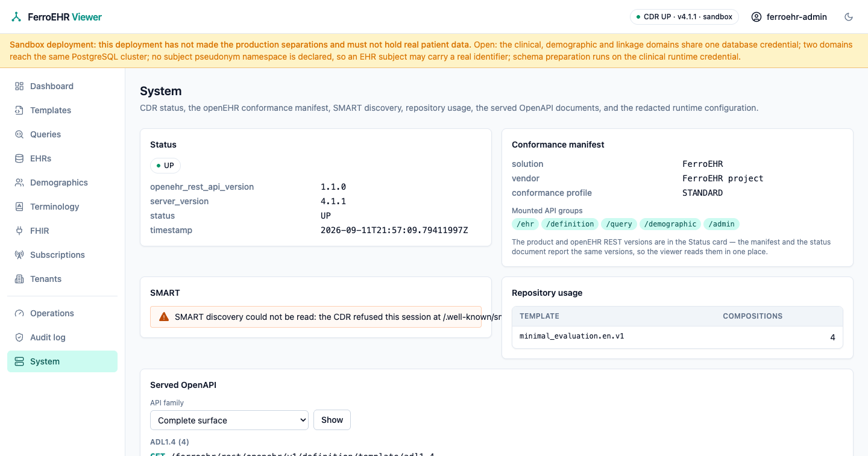Click the Subscriptions broadcast icon
The height and width of the screenshot is (456, 868).
(19, 255)
